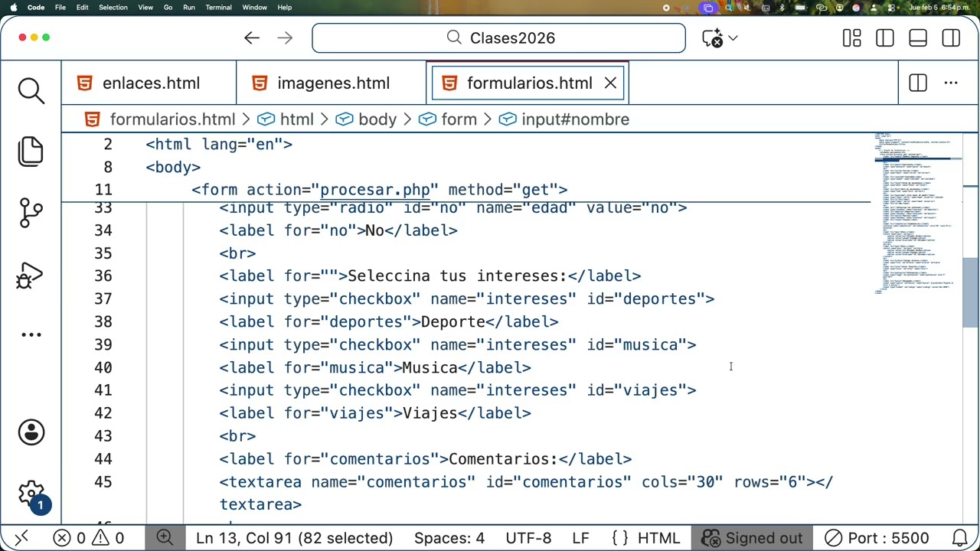Open the Source Control view
Screen dimensions: 980x551
[31, 213]
